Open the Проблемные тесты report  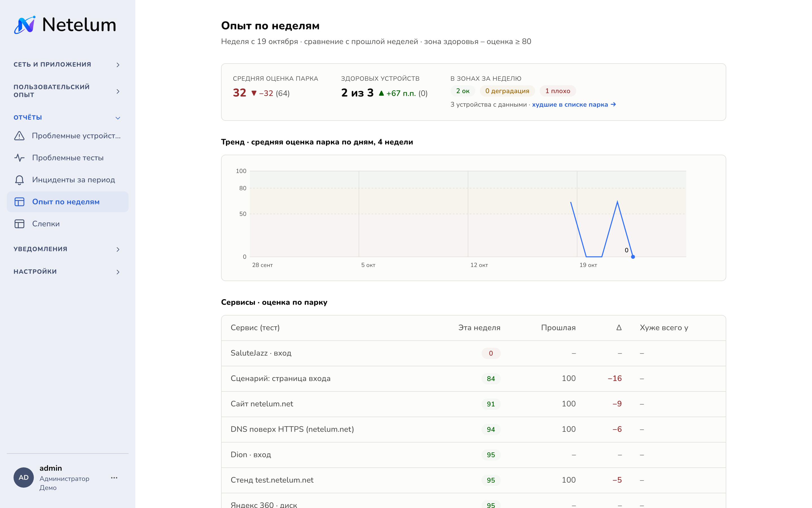click(x=68, y=157)
